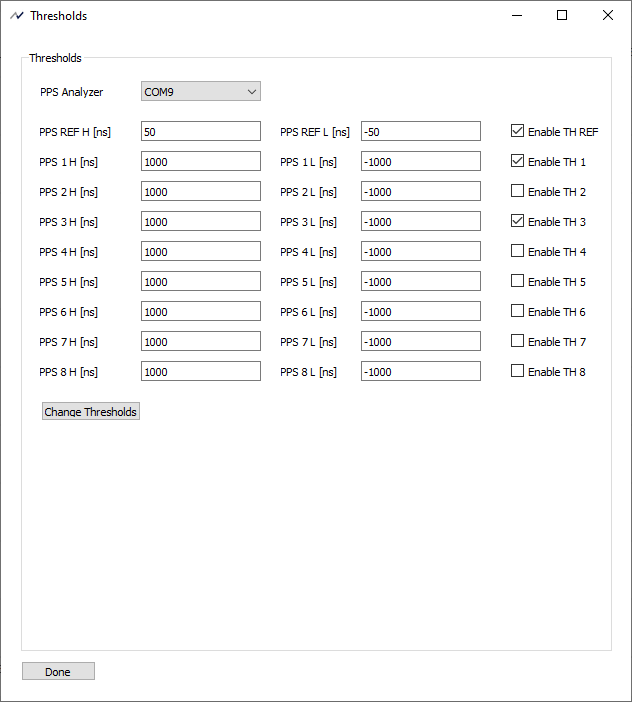This screenshot has height=702, width=632.
Task: Focus the PPS 8 H field
Action: pyautogui.click(x=201, y=371)
